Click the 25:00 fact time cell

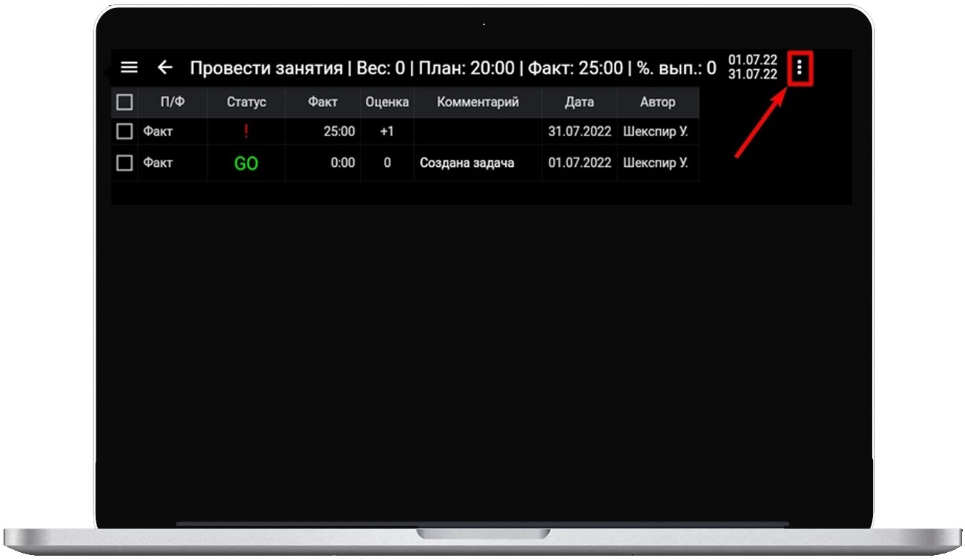pos(339,132)
